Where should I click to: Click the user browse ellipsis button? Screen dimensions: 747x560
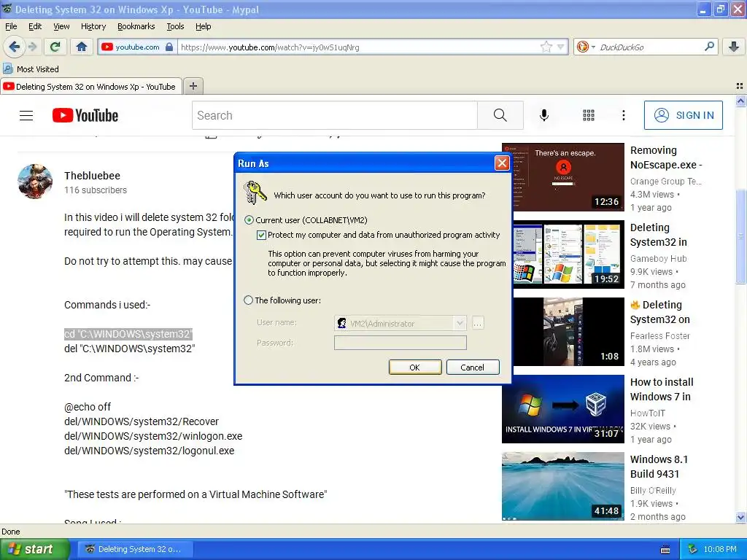(x=477, y=323)
